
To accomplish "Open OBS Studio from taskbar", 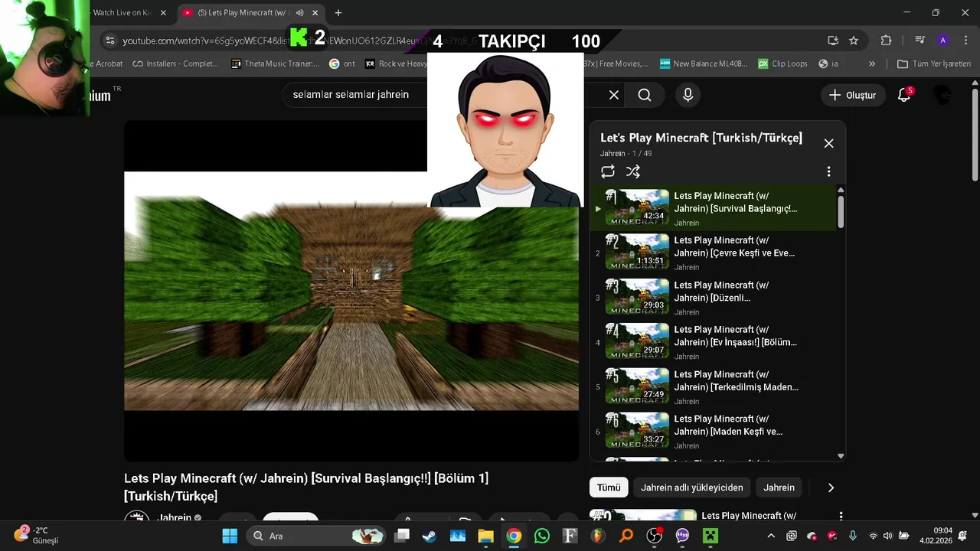I will click(654, 536).
